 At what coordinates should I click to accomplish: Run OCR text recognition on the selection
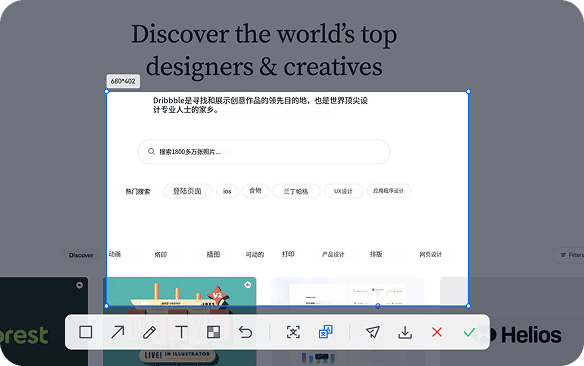293,332
